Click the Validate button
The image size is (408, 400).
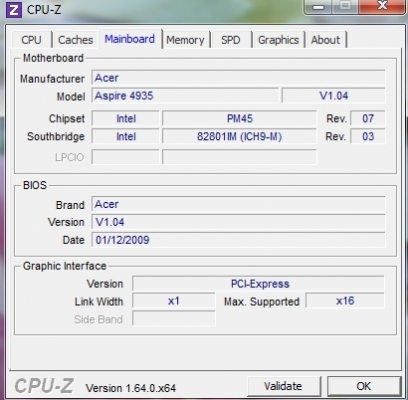[284, 386]
